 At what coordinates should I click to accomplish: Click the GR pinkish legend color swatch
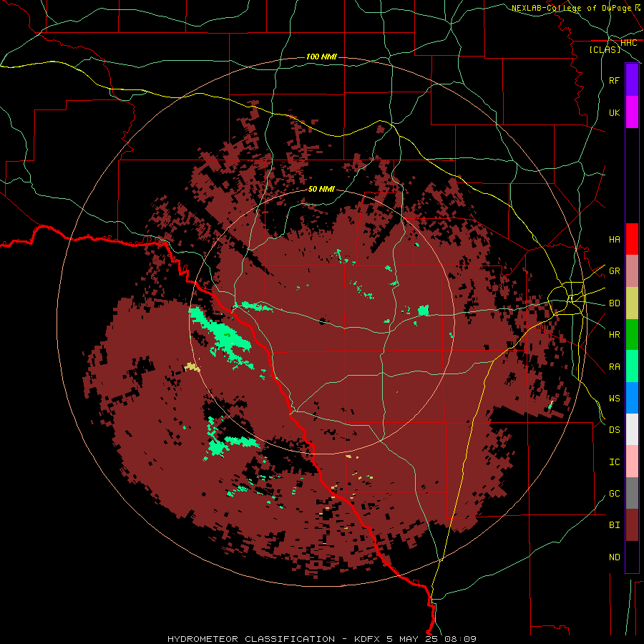(x=632, y=271)
